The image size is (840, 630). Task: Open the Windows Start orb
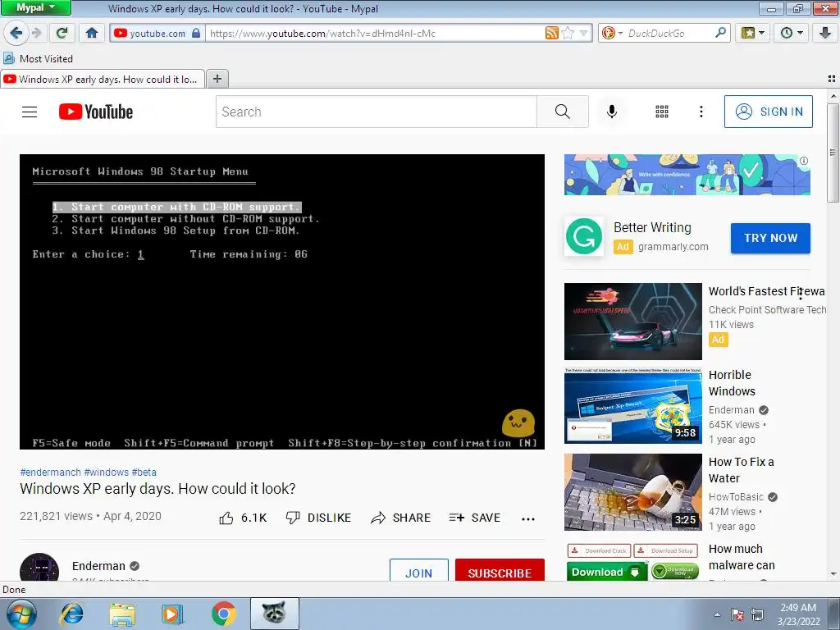click(21, 614)
